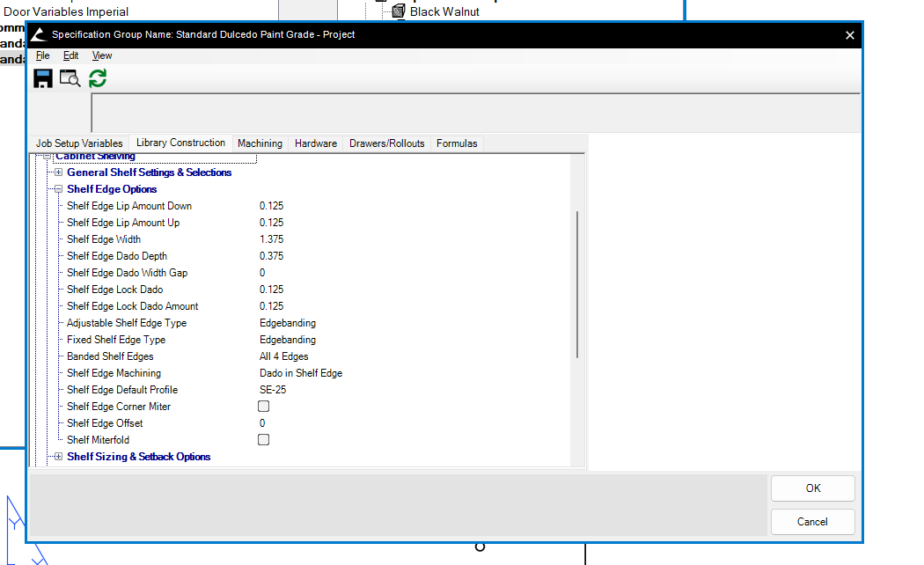The height and width of the screenshot is (565, 924).
Task: Select the Library Construction tab
Action: pyautogui.click(x=180, y=143)
